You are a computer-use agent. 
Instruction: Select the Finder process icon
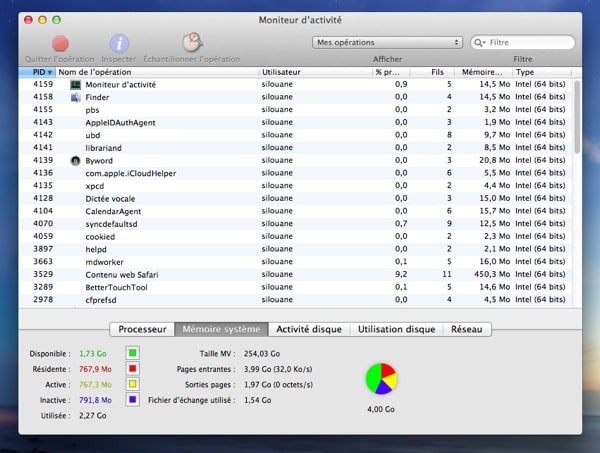pyautogui.click(x=75, y=97)
